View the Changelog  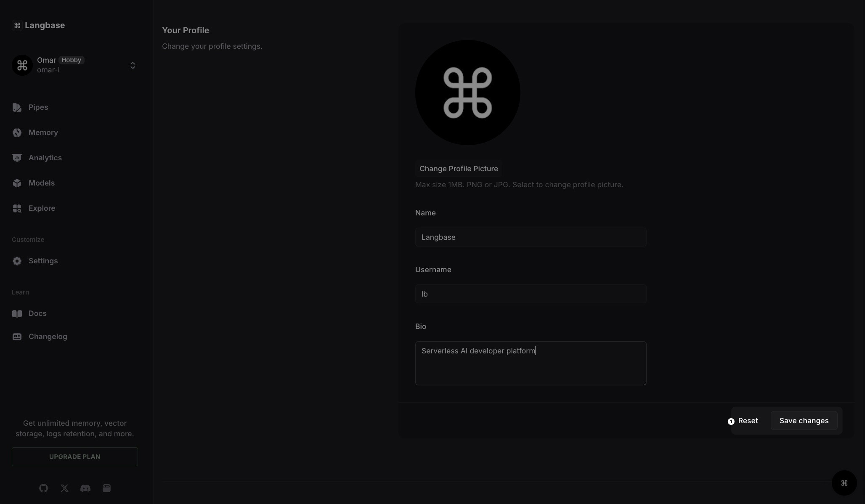(x=48, y=337)
